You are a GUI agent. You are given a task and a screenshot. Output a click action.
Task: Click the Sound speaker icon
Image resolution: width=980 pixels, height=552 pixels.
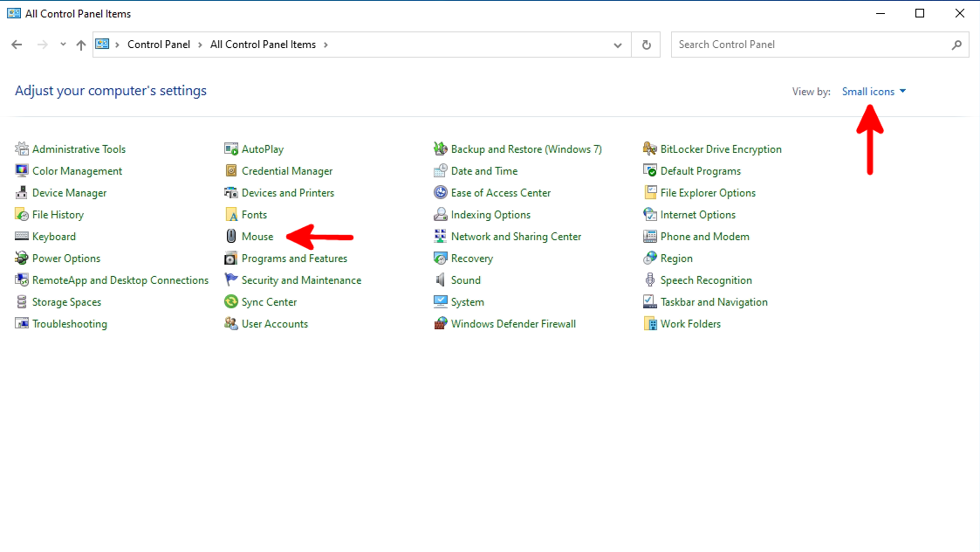tap(441, 279)
